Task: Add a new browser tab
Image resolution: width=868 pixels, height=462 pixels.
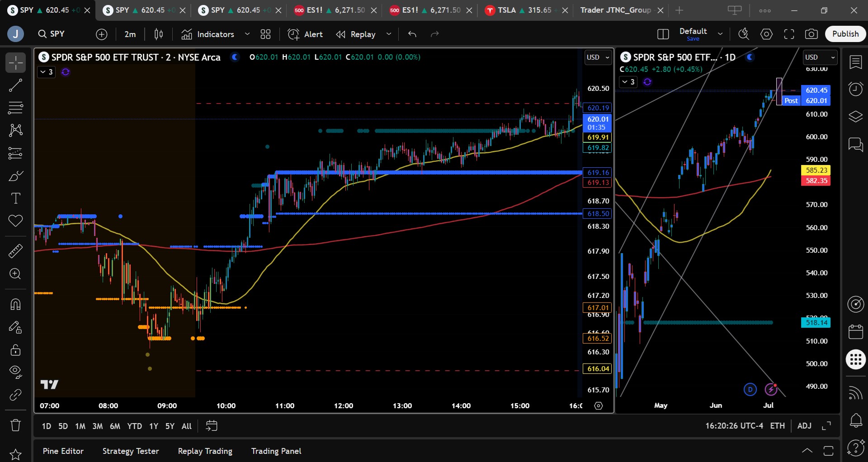Action: point(679,10)
